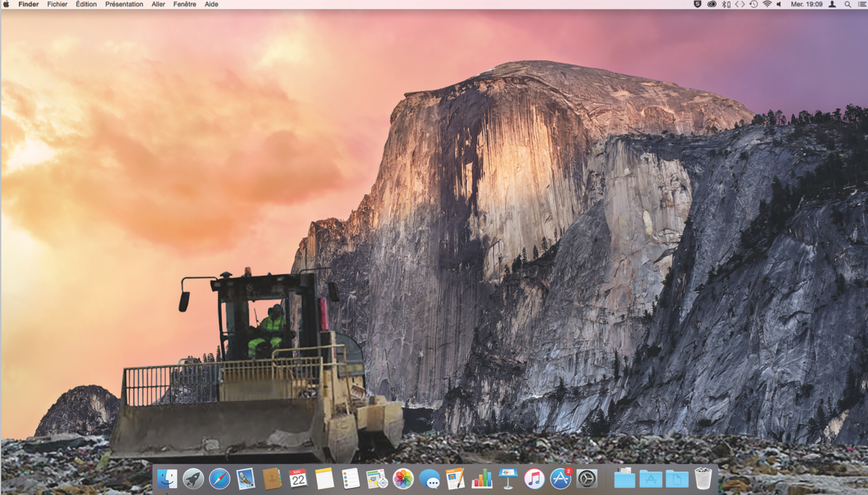Open Mail stamp icon in Dock
This screenshot has height=495, width=868.
[x=246, y=479]
